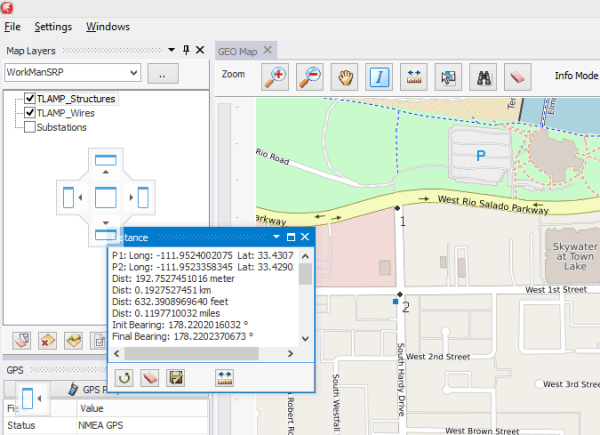Enable the Substations layer checkbox
Screen dimensions: 600x435
30,127
